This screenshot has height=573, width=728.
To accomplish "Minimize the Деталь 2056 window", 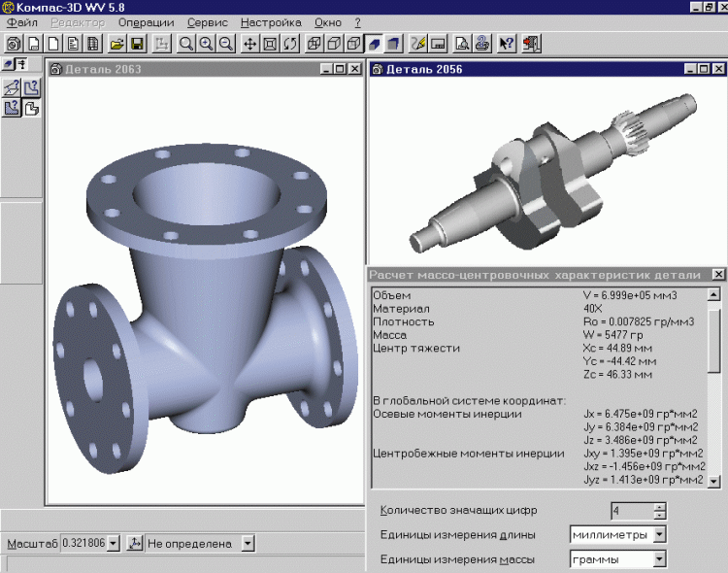I will [690, 69].
